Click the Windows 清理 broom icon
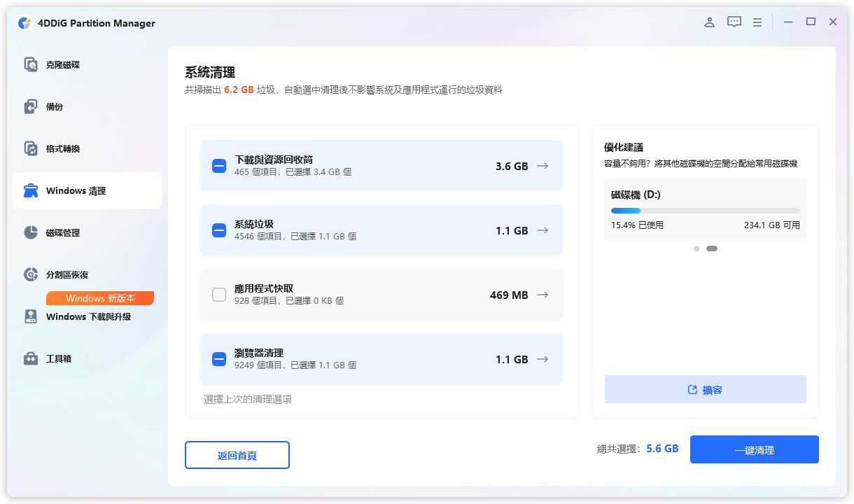The image size is (854, 504). point(31,190)
